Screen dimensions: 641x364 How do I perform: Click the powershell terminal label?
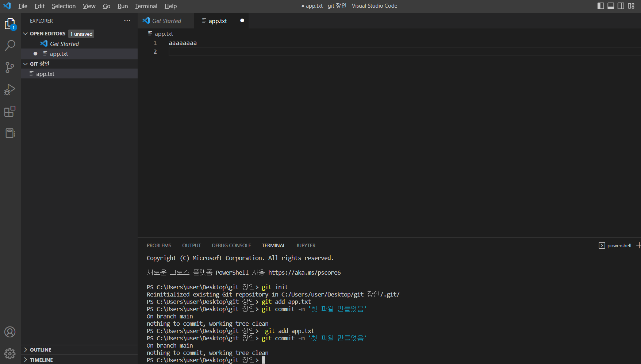click(x=619, y=245)
